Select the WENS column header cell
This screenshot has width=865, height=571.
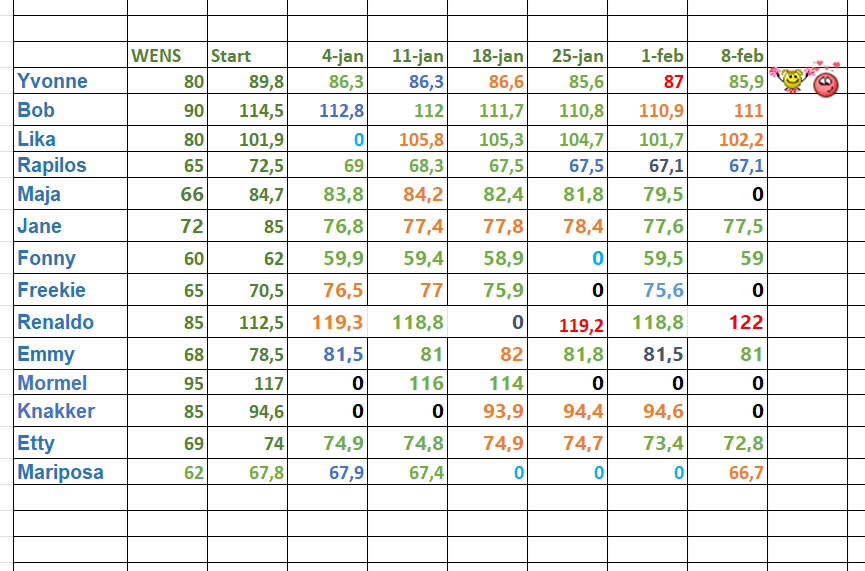point(157,56)
